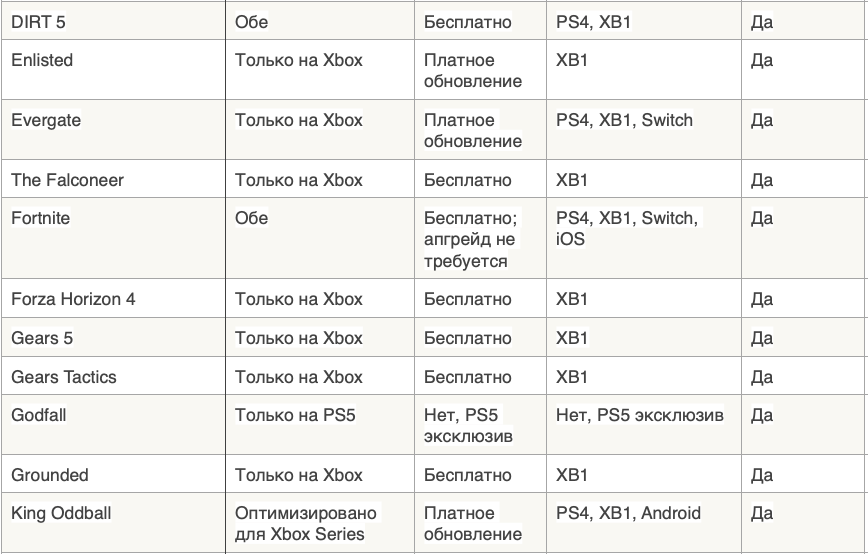Select 'Оптимизировано для Xbox Series' cell
The image size is (868, 554).
(306, 523)
